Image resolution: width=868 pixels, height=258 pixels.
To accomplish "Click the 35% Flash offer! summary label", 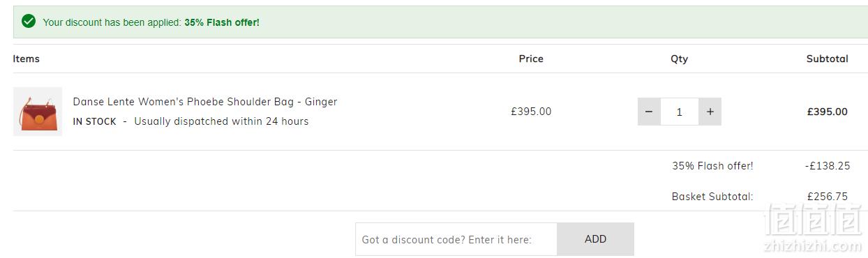I will [712, 166].
